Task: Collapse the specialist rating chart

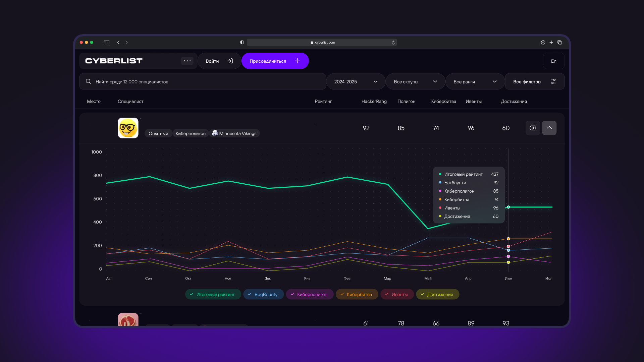Action: (x=549, y=128)
